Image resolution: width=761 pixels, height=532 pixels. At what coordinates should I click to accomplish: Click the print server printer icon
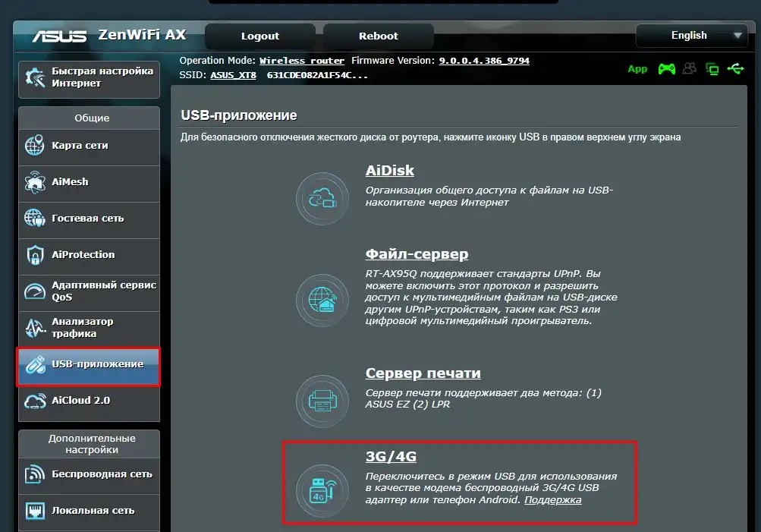point(322,399)
